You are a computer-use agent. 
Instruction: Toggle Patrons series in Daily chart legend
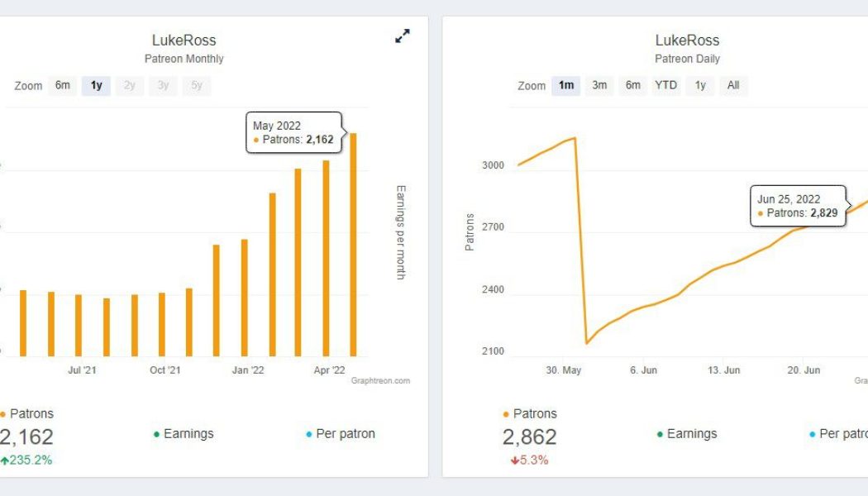(x=535, y=413)
